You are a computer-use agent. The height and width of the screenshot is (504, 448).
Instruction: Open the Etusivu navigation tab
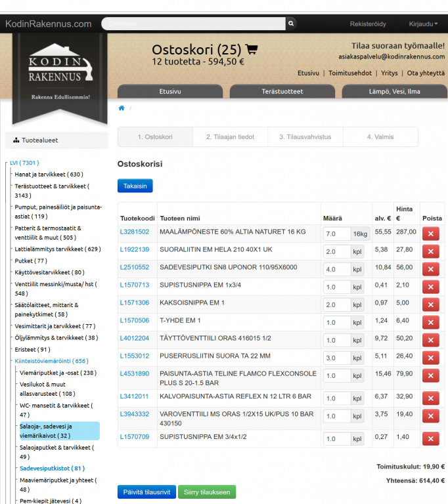(x=170, y=91)
